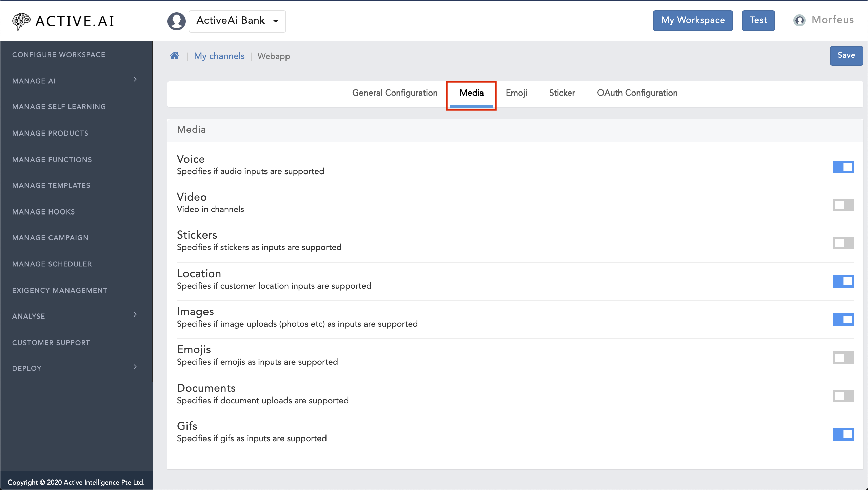Disable the Voice audio input toggle
The height and width of the screenshot is (490, 868).
843,167
